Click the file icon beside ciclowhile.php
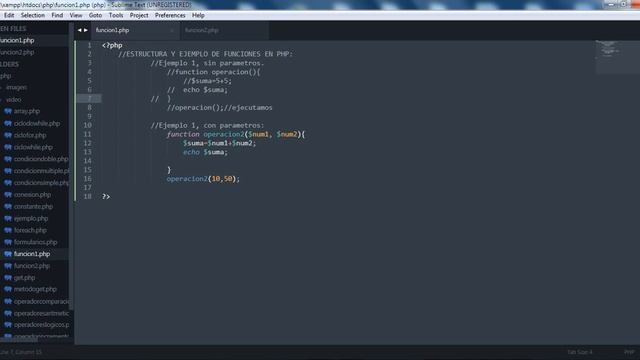Viewport: 640px width, 360px height. pyautogui.click(x=8, y=147)
